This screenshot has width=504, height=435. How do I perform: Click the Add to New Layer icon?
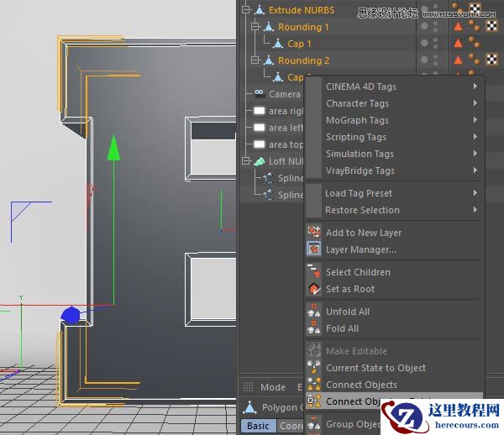pyautogui.click(x=314, y=232)
